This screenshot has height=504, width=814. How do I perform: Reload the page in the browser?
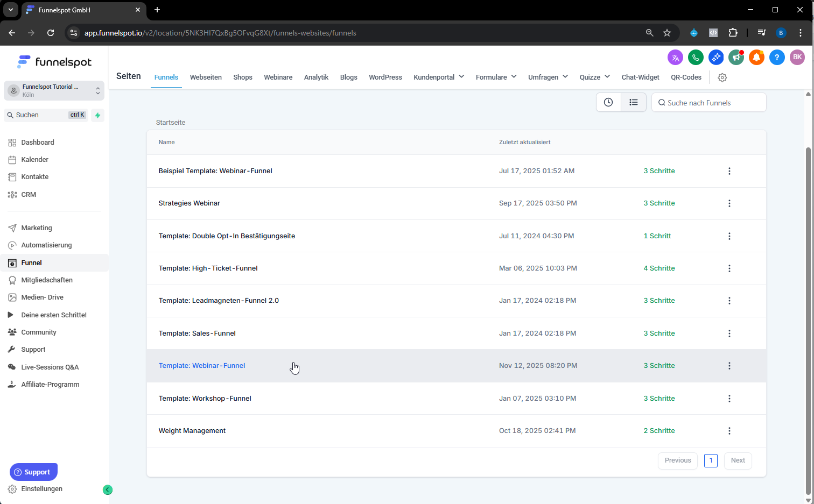(51, 33)
